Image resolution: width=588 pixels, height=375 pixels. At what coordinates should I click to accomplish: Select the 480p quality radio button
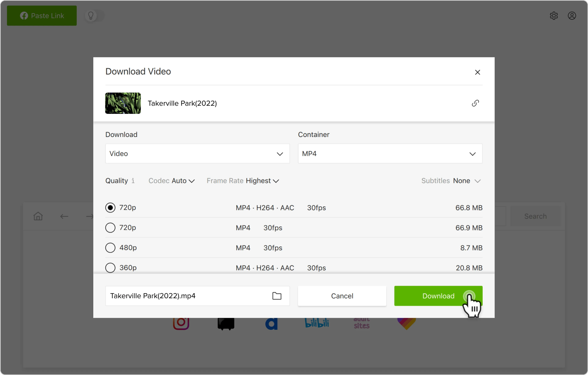pyautogui.click(x=110, y=248)
